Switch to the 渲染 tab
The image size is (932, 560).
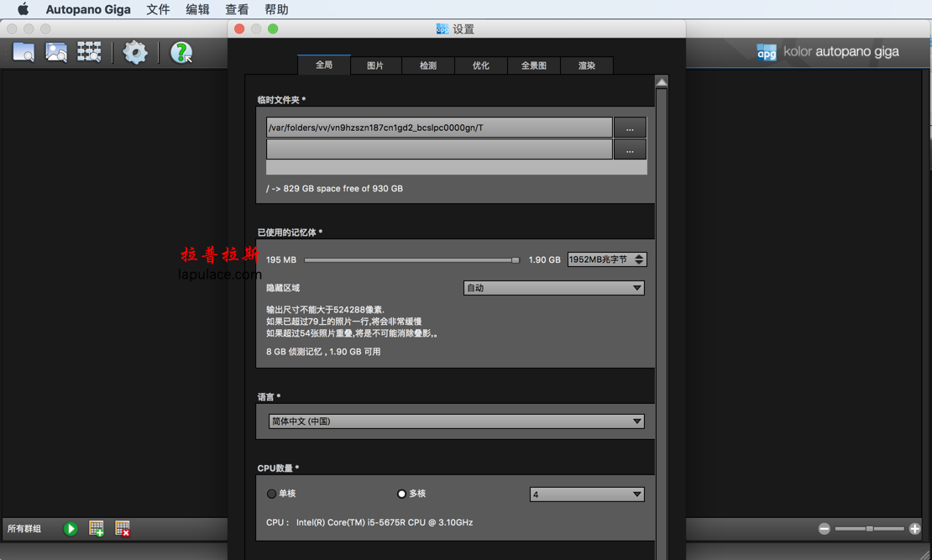(587, 65)
